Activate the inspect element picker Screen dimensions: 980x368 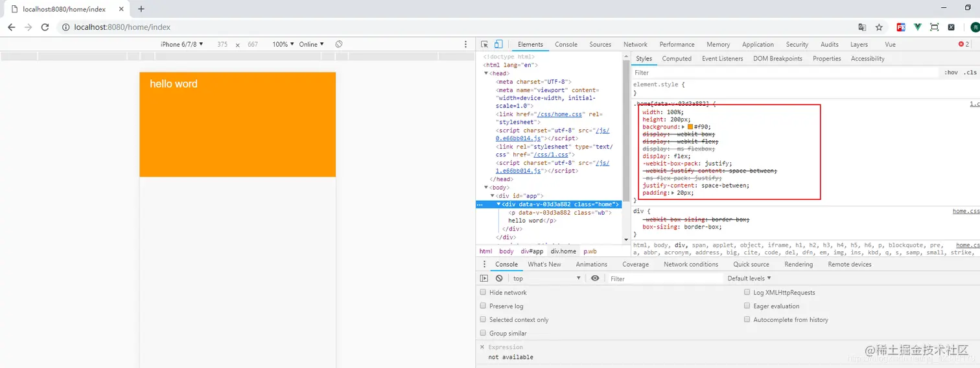484,44
